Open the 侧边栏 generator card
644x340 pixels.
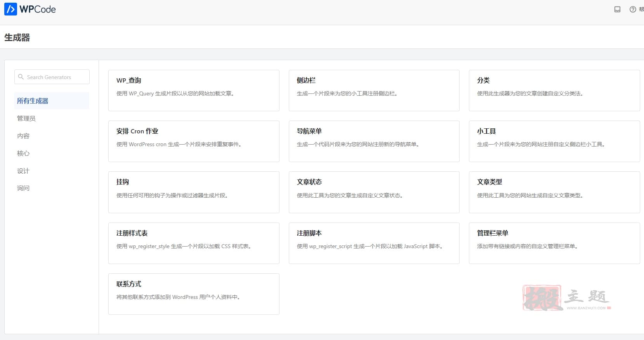point(374,90)
